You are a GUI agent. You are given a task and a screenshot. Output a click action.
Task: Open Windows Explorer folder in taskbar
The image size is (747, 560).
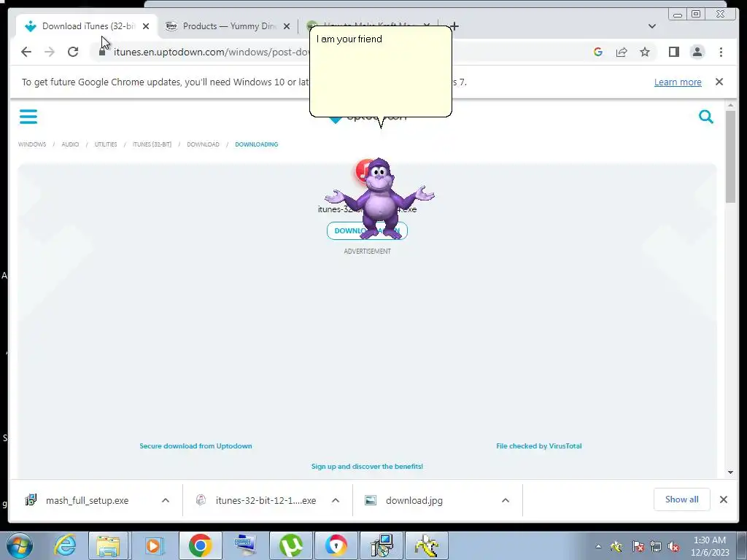click(x=108, y=545)
